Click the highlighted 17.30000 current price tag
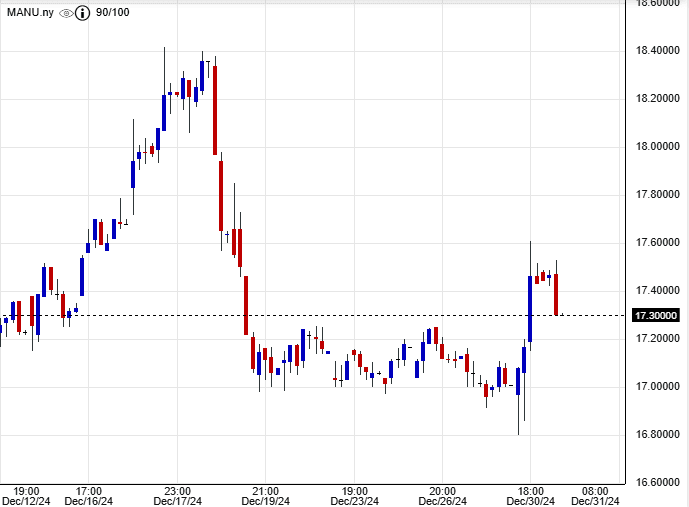689x507 pixels. click(x=656, y=315)
